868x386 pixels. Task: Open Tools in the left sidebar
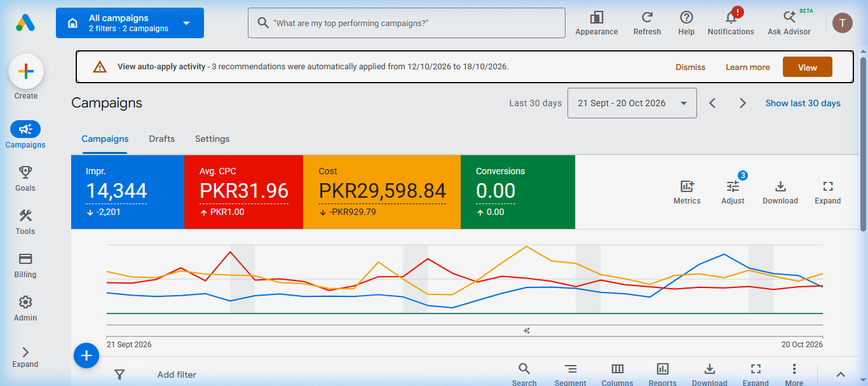click(x=25, y=222)
